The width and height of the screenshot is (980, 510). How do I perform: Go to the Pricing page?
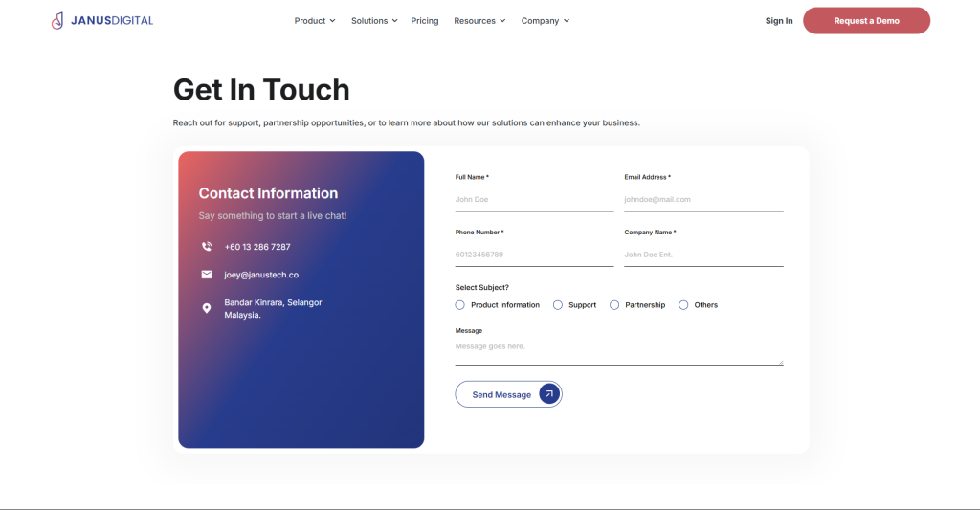coord(425,21)
